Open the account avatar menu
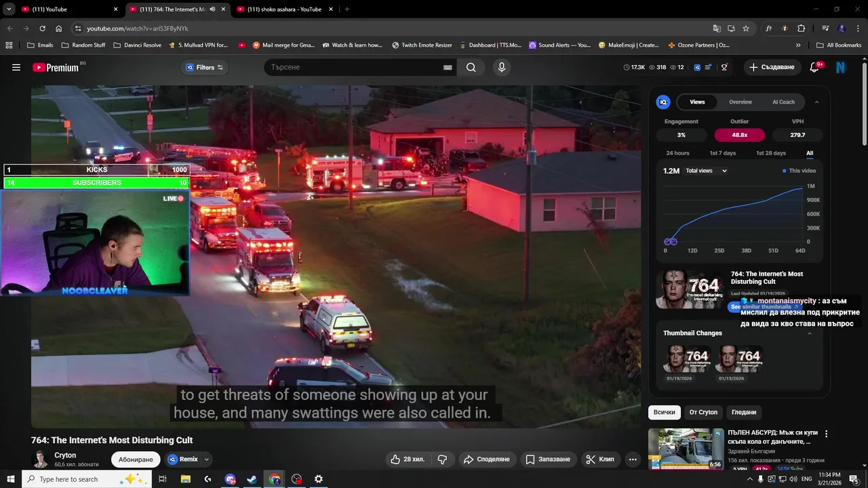Screen dimensions: 868x488 (841, 67)
